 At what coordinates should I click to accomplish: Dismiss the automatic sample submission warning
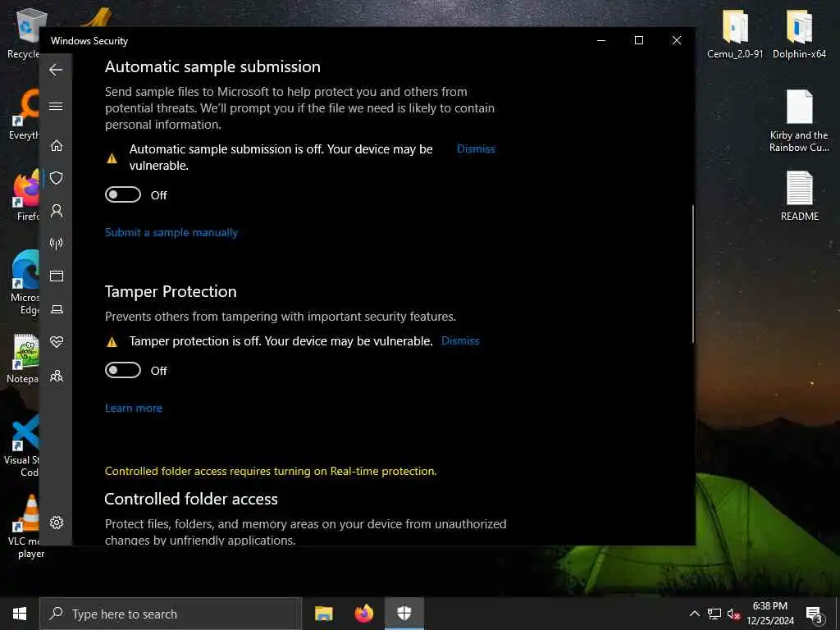tap(476, 149)
